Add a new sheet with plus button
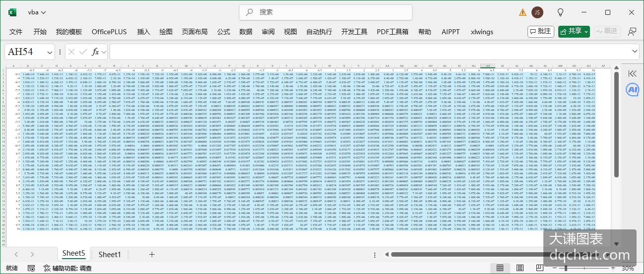This screenshot has width=644, height=274. (152, 254)
